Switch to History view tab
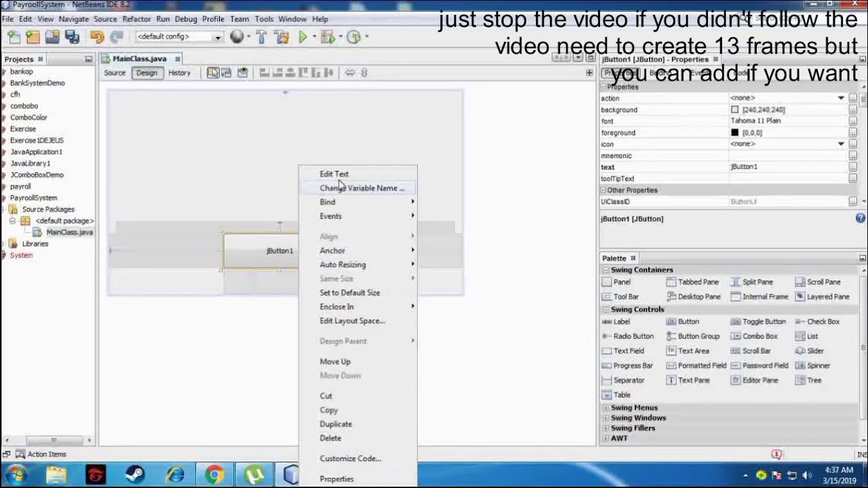 click(x=179, y=73)
